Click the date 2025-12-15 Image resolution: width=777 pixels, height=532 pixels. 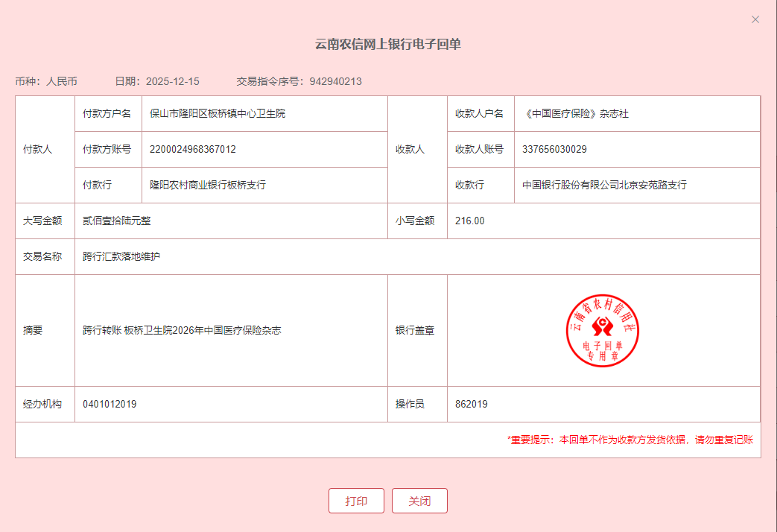pos(173,81)
